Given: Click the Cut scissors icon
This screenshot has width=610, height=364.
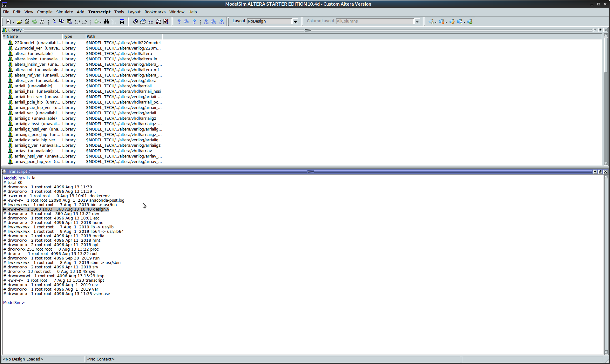Looking at the screenshot, I should click(x=54, y=22).
